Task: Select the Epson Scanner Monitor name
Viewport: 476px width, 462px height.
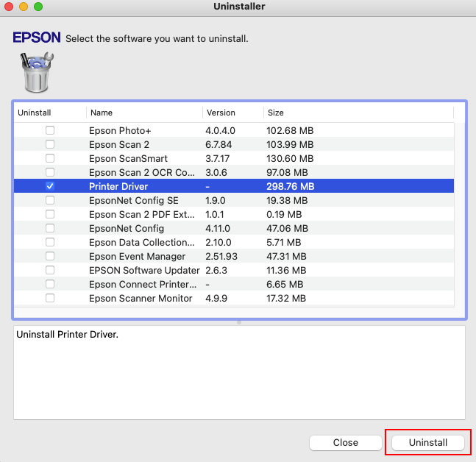Action: 141,298
